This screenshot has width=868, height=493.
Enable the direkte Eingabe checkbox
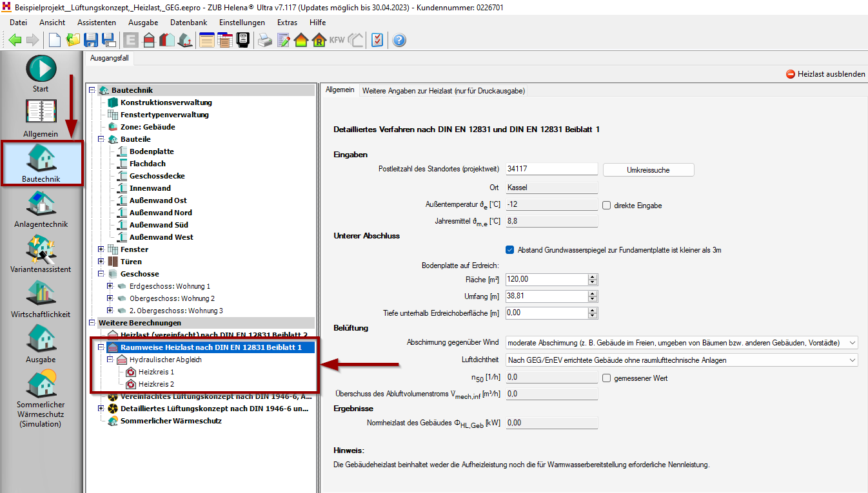(x=606, y=206)
